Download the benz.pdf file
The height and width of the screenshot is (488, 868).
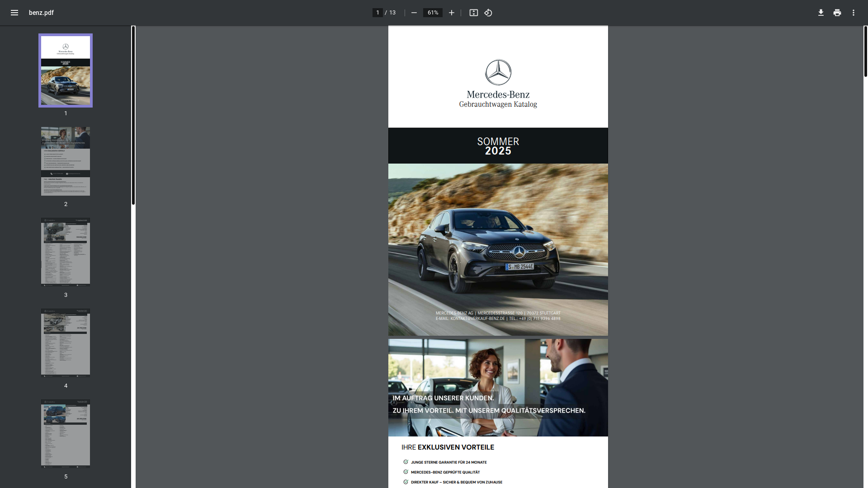coord(821,13)
